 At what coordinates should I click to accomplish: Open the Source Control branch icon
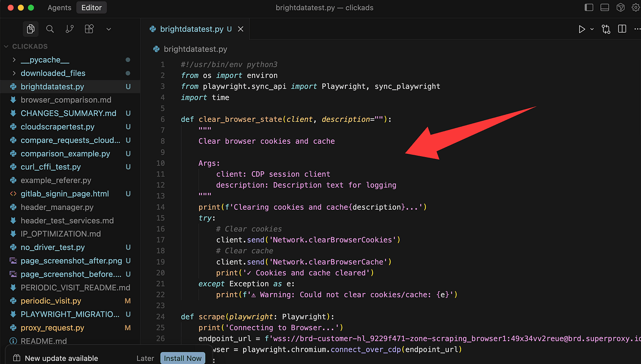pos(70,29)
